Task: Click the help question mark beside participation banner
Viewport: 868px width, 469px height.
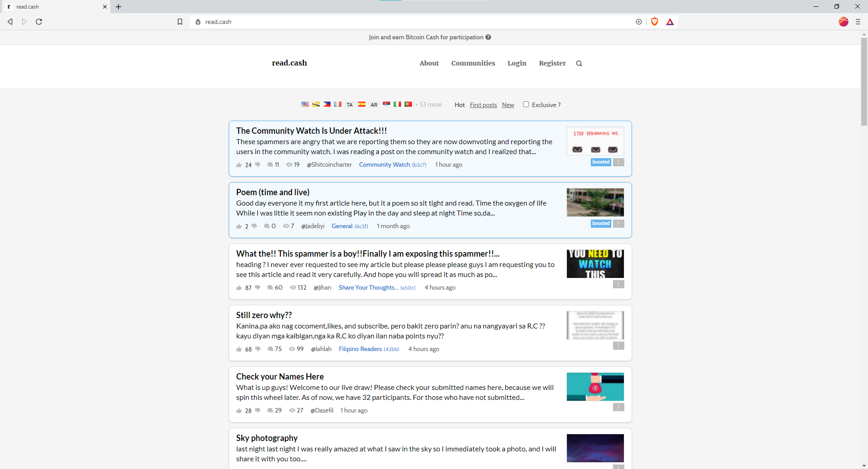Action: click(488, 37)
